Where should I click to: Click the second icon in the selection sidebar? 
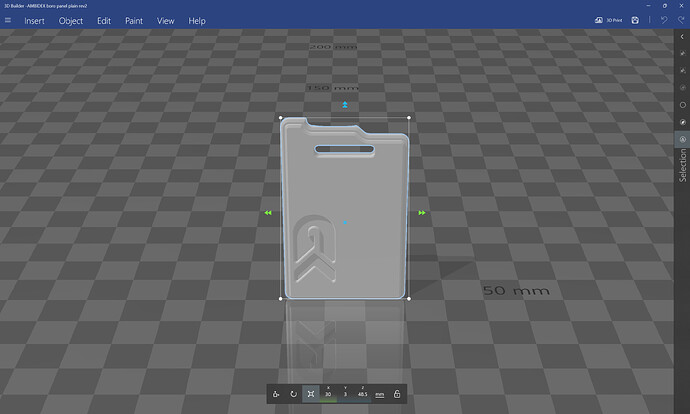click(683, 70)
